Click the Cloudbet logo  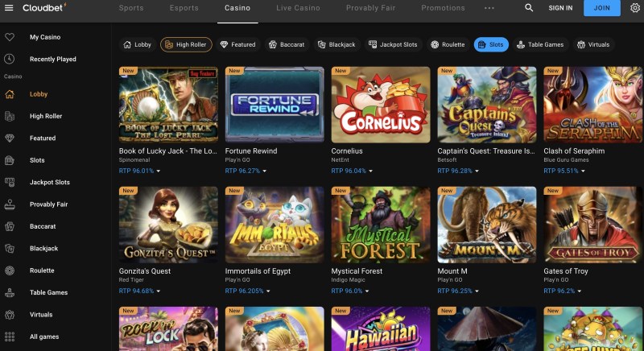pos(44,7)
